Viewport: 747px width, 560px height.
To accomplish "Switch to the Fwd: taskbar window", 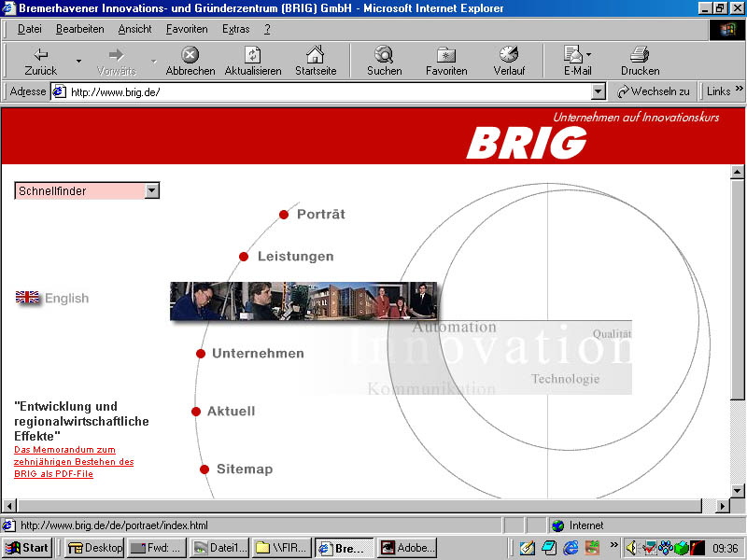I will [157, 548].
